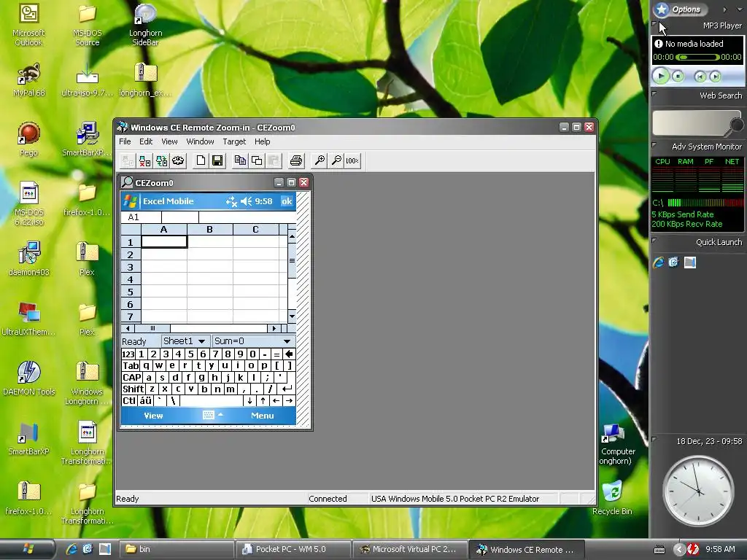Image resolution: width=747 pixels, height=560 pixels.
Task: Zoom out with the magnifier minus icon
Action: pos(336,161)
